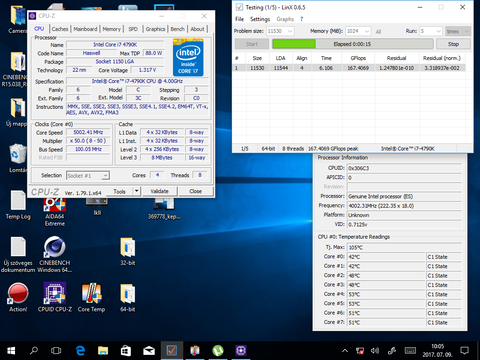The width and height of the screenshot is (480, 360).
Task: Click the Validate button
Action: [x=159, y=191]
